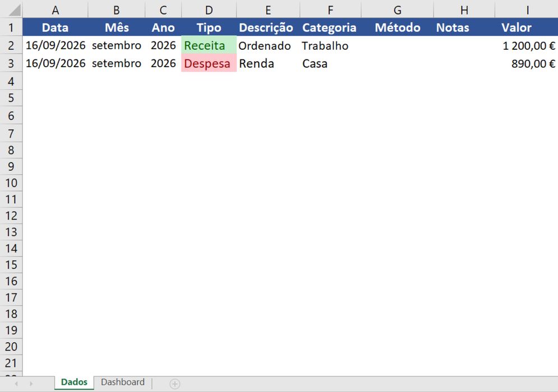Click the Mês header cell
The image size is (558, 392).
[x=117, y=27]
